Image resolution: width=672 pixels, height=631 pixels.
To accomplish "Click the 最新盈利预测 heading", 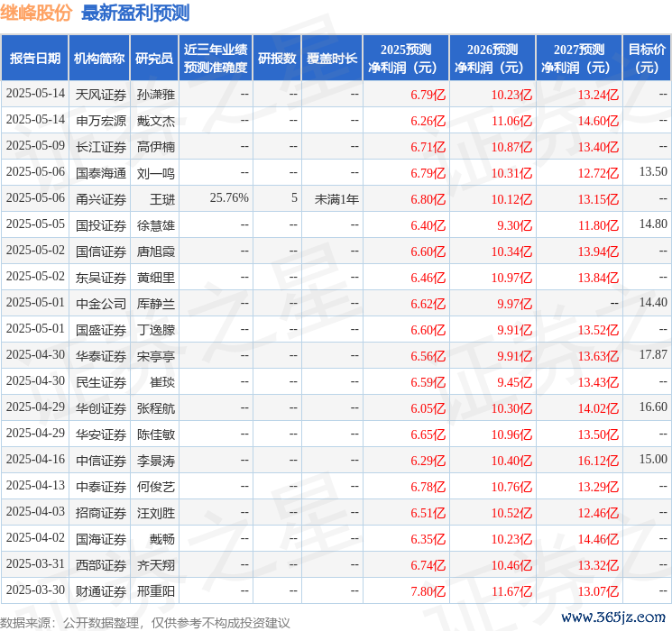I will click(135, 14).
